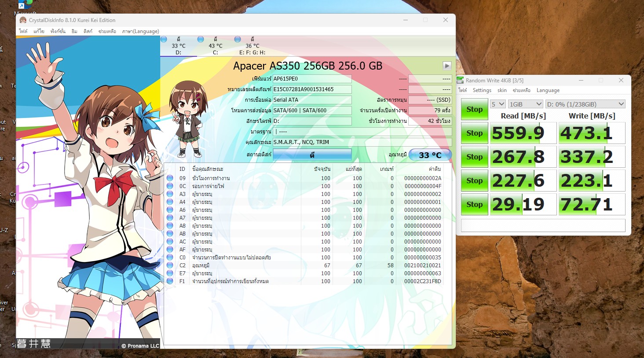Click the status orb for drives E: F: G: H:
Viewport: 644px width, 358px height.
pos(238,39)
